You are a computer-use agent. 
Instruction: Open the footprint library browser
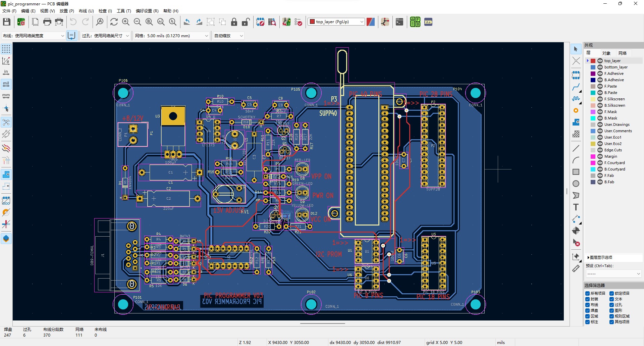point(272,22)
